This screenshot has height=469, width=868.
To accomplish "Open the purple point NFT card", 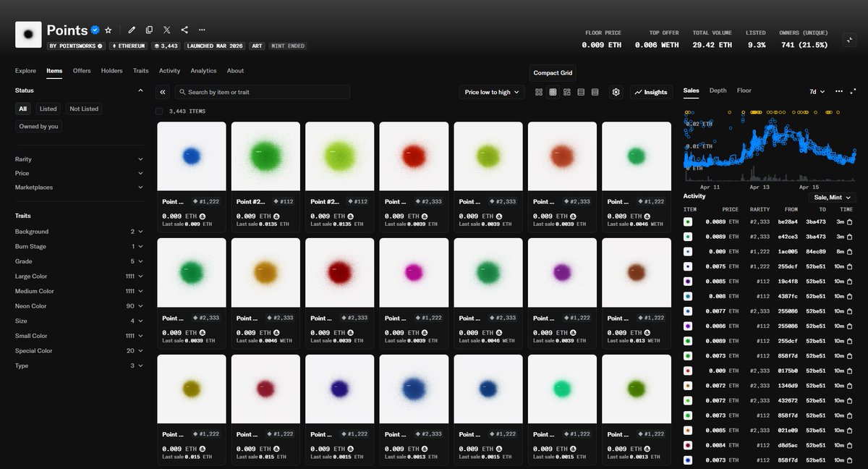I will click(x=562, y=292).
